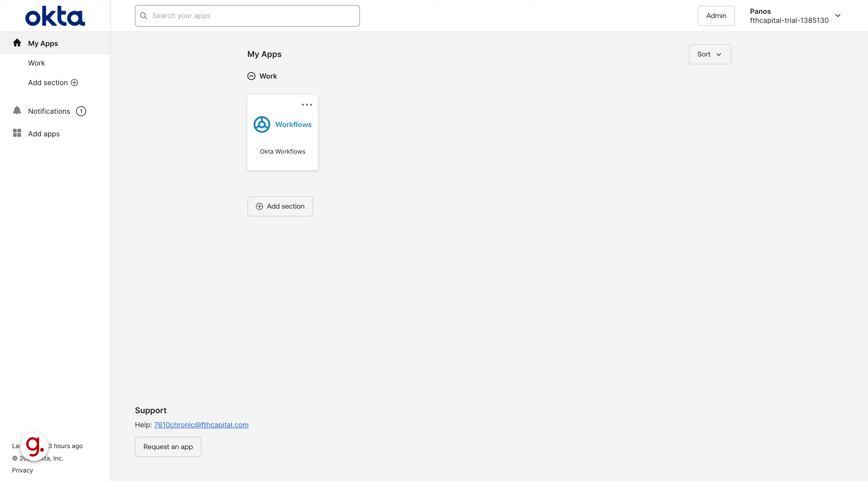Click the floating red g. widget

[x=34, y=447]
